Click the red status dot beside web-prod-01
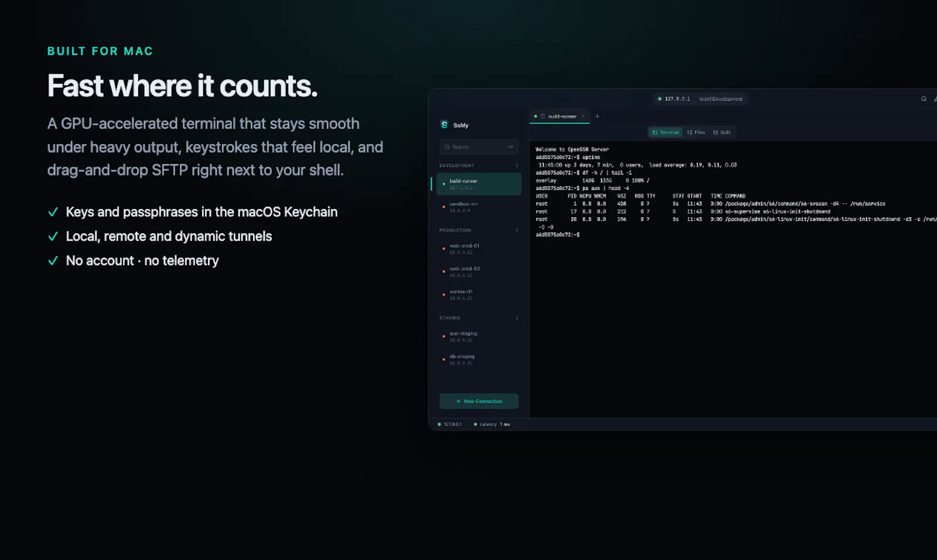This screenshot has height=560, width=937. click(x=444, y=249)
